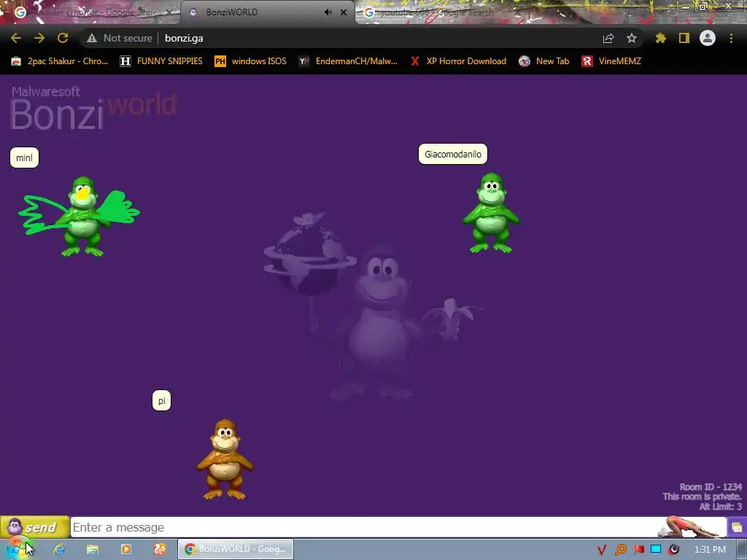Click the minl name bubble
Viewport: 747px width, 560px height.
[x=24, y=157]
